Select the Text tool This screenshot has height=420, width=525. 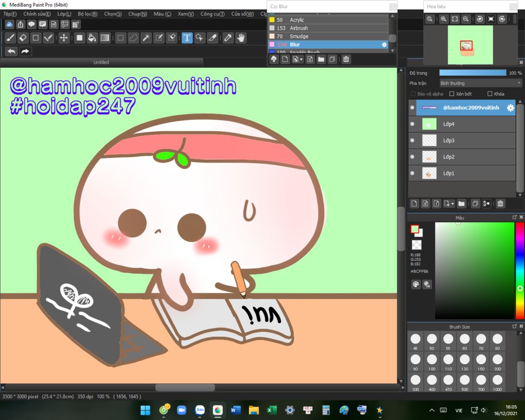[187, 38]
